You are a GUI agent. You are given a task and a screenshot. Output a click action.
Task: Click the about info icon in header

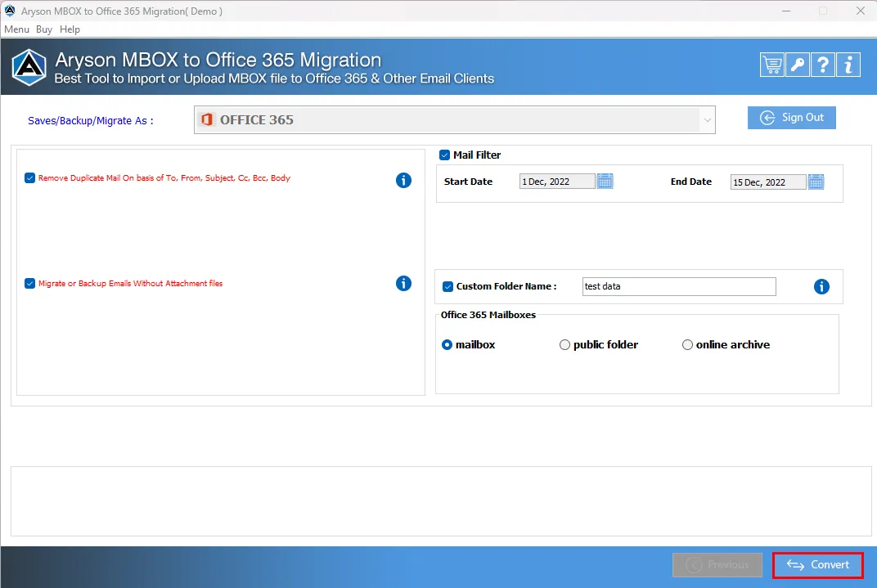click(848, 65)
